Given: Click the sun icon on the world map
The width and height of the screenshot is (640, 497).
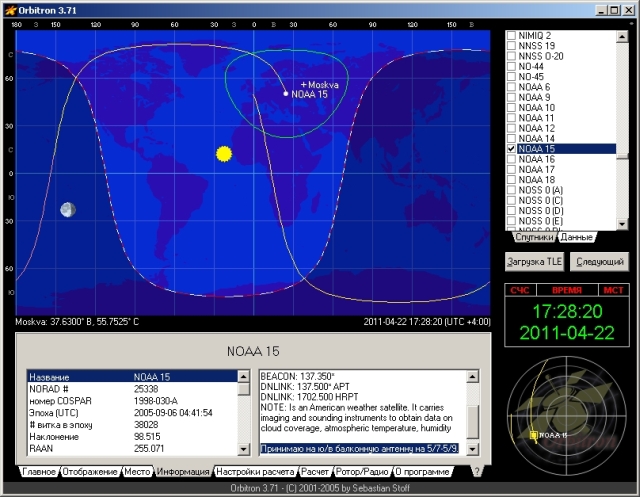Looking at the screenshot, I should [x=224, y=154].
